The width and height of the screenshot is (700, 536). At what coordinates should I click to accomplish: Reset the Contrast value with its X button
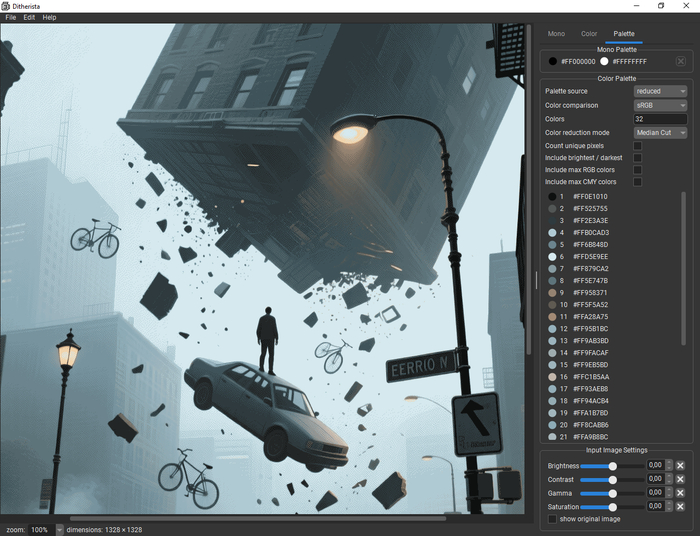tap(680, 479)
